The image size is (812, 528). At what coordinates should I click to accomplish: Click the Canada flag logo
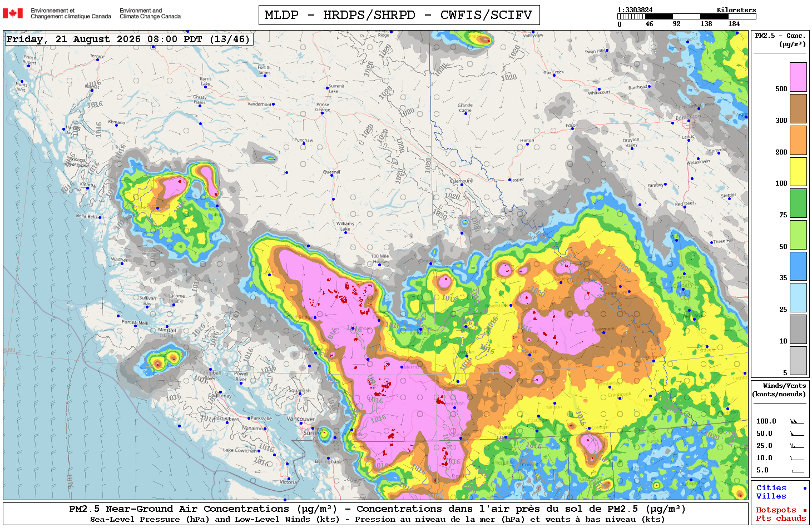(13, 13)
